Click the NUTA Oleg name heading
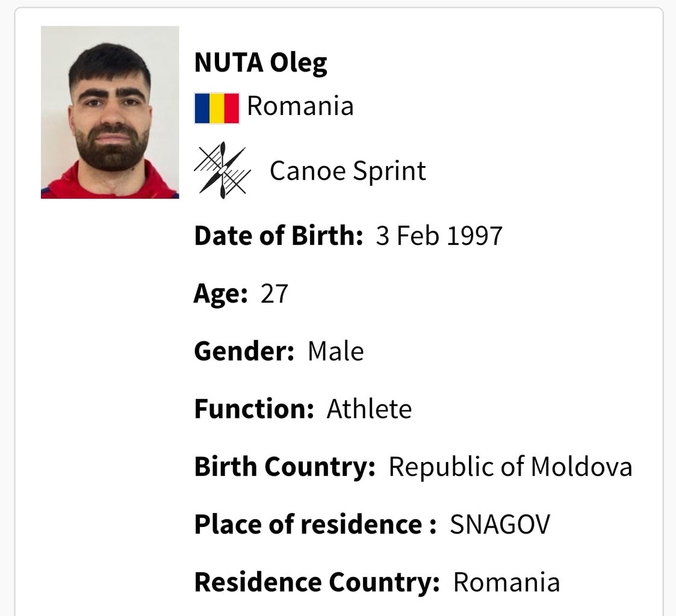The width and height of the screenshot is (676, 616). click(x=261, y=63)
